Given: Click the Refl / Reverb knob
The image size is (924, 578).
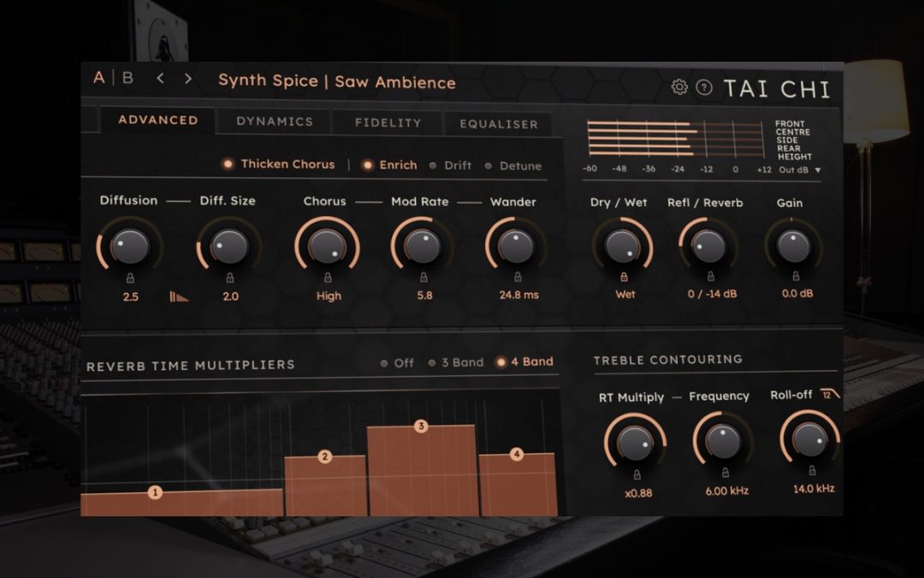Looking at the screenshot, I should [x=708, y=245].
